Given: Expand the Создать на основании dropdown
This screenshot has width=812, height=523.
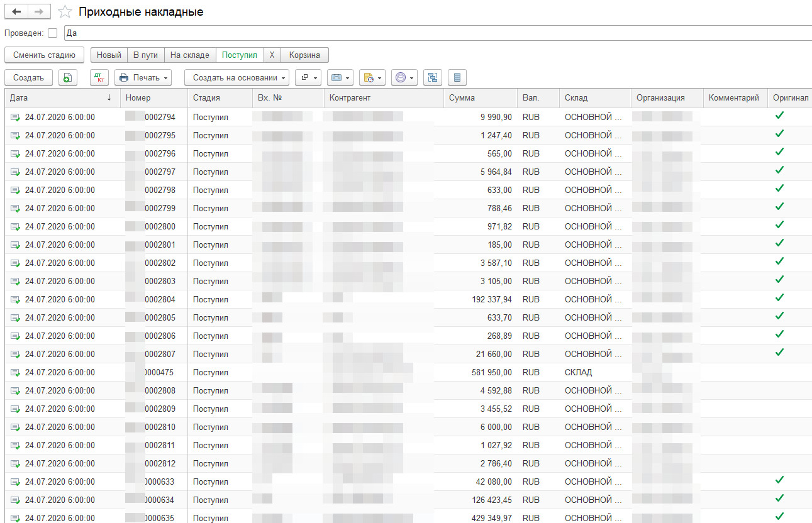Looking at the screenshot, I should point(236,77).
